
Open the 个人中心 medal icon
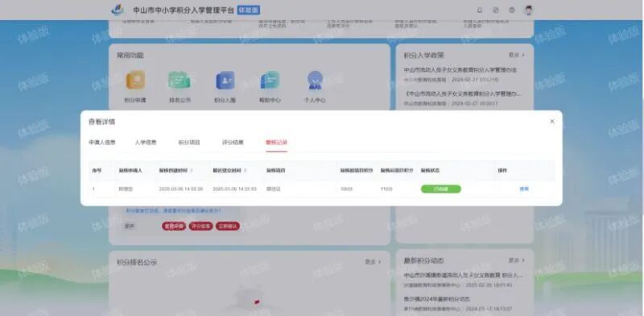(315, 81)
